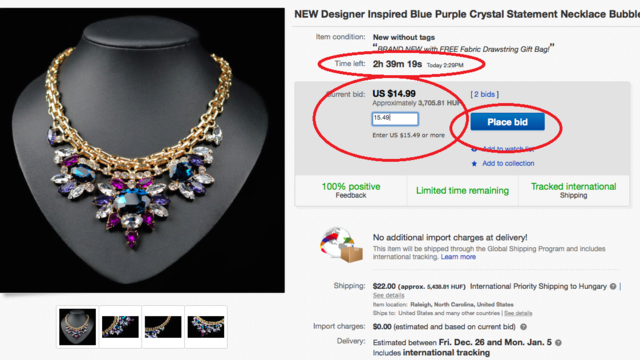640x360 pixels.
Task: Click Add to watch list link
Action: tap(508, 149)
